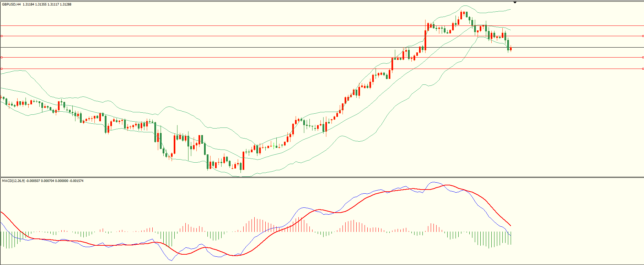The height and width of the screenshot is (265, 644).
Task: Click right-end handle of red line below black line
Action: click(x=643, y=57)
